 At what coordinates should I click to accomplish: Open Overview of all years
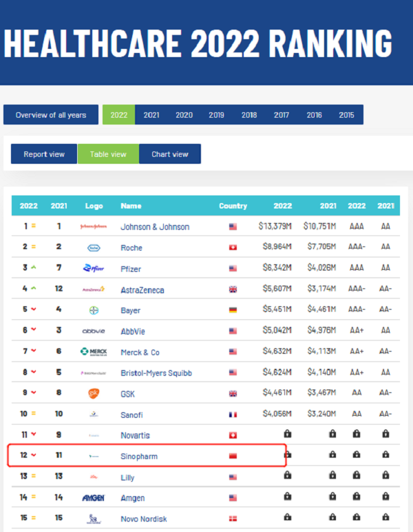(x=51, y=115)
